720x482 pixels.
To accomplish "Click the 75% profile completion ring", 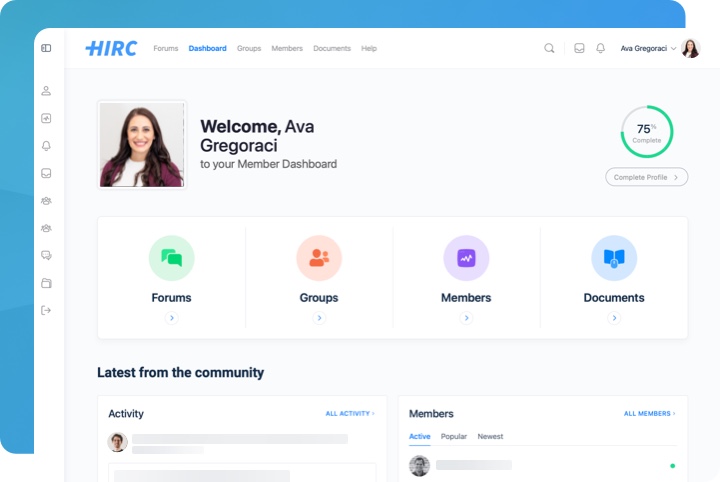I will click(x=647, y=132).
